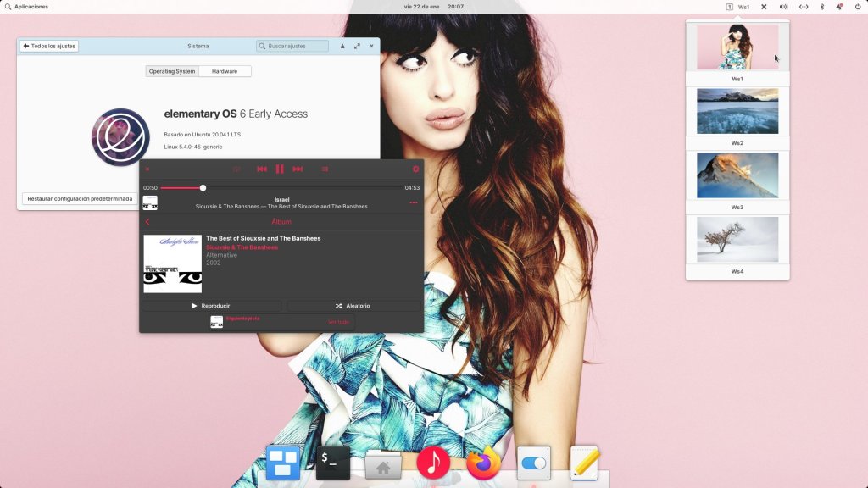
Task: Open the sound volume indicator menu
Action: (x=783, y=7)
